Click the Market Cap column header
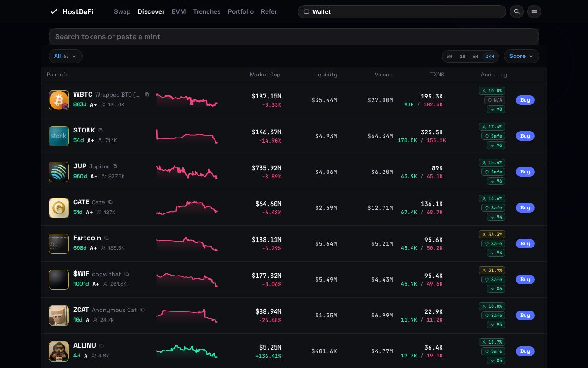The height and width of the screenshot is (368, 588). click(x=265, y=75)
